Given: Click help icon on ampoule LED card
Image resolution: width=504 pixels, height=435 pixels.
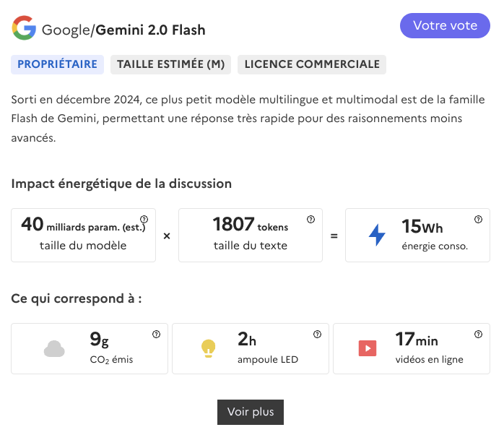Looking at the screenshot, I should coord(317,335).
